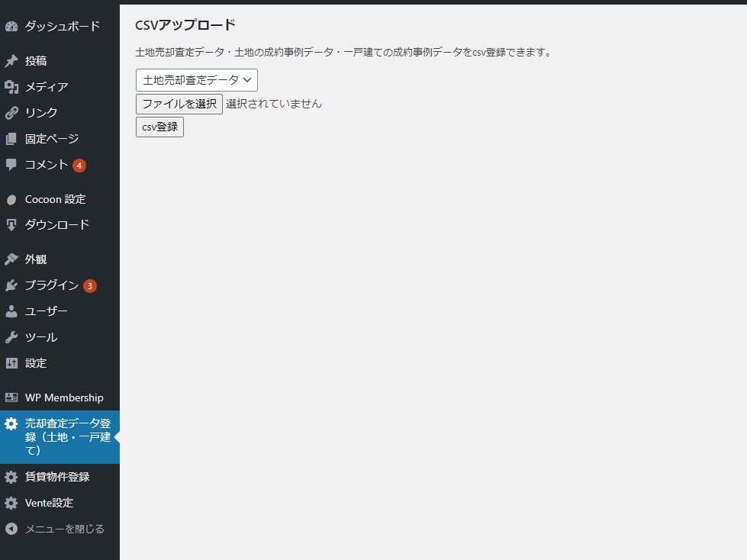Click the wrench icon beside ツール
This screenshot has width=747, height=560.
click(x=11, y=337)
